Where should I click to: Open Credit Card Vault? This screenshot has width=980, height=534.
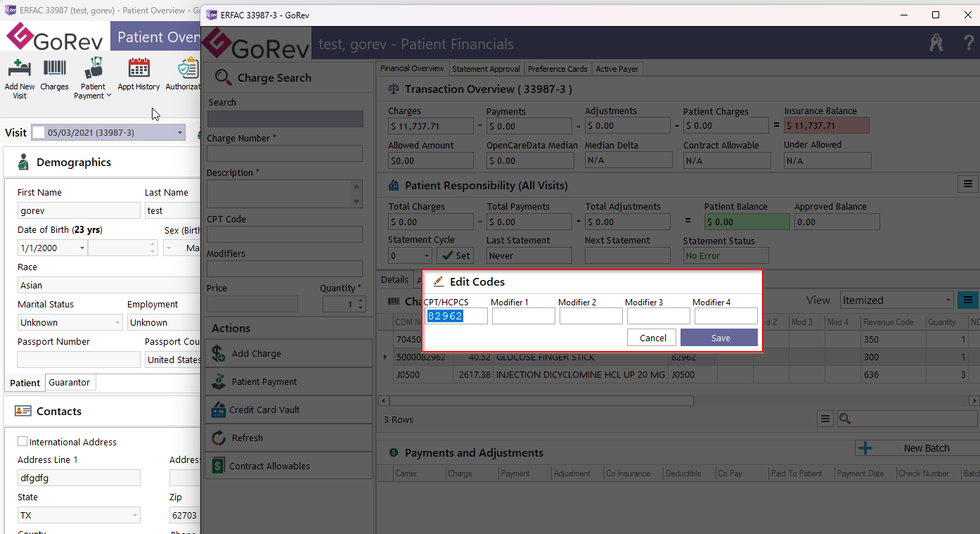[288, 409]
